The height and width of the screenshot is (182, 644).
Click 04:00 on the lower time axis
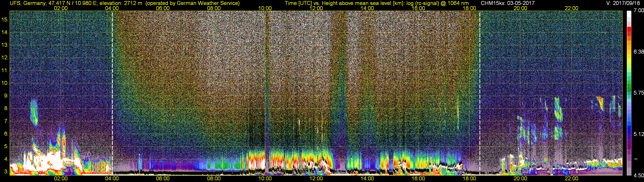[112, 179]
